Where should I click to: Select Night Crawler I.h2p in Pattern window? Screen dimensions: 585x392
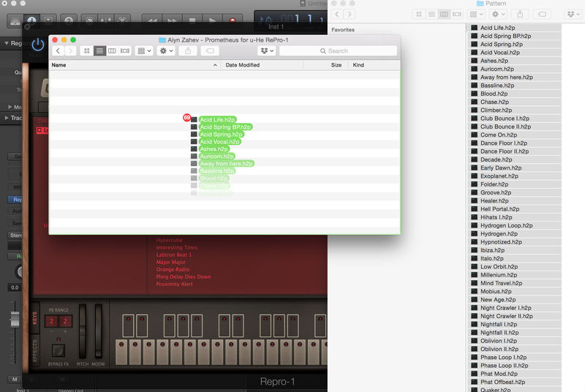[x=514, y=308]
